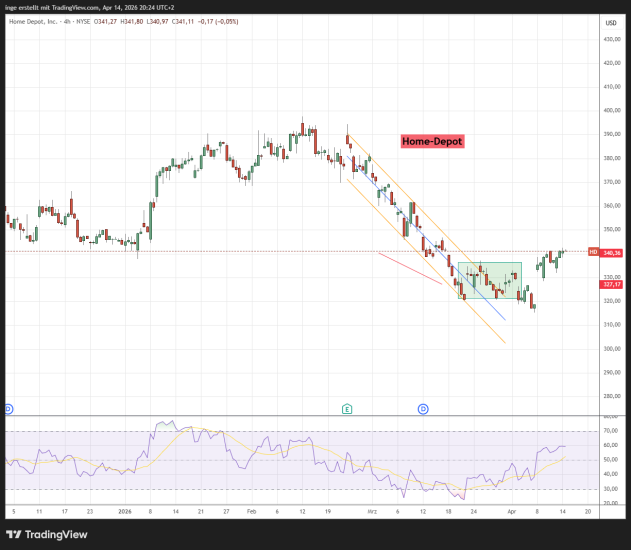Click the TradingView brand text link
The width and height of the screenshot is (631, 550).
tap(62, 532)
